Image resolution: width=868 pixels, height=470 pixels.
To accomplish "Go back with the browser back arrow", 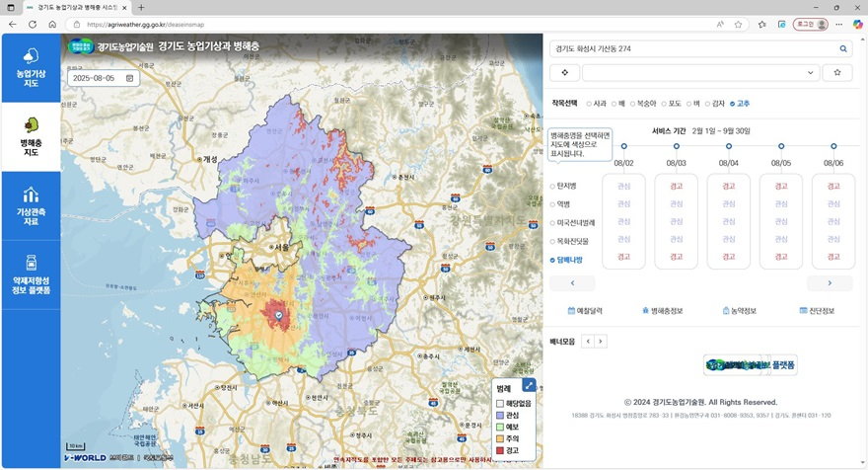I will [12, 25].
